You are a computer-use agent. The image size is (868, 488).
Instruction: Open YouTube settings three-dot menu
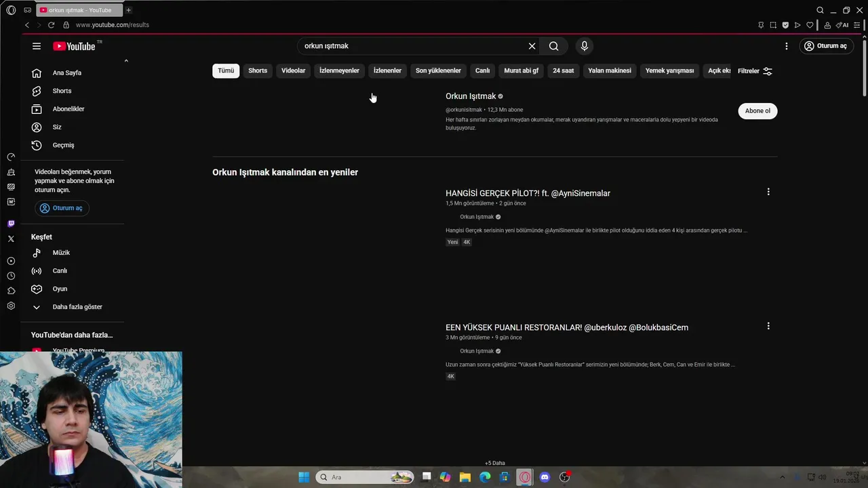point(787,46)
